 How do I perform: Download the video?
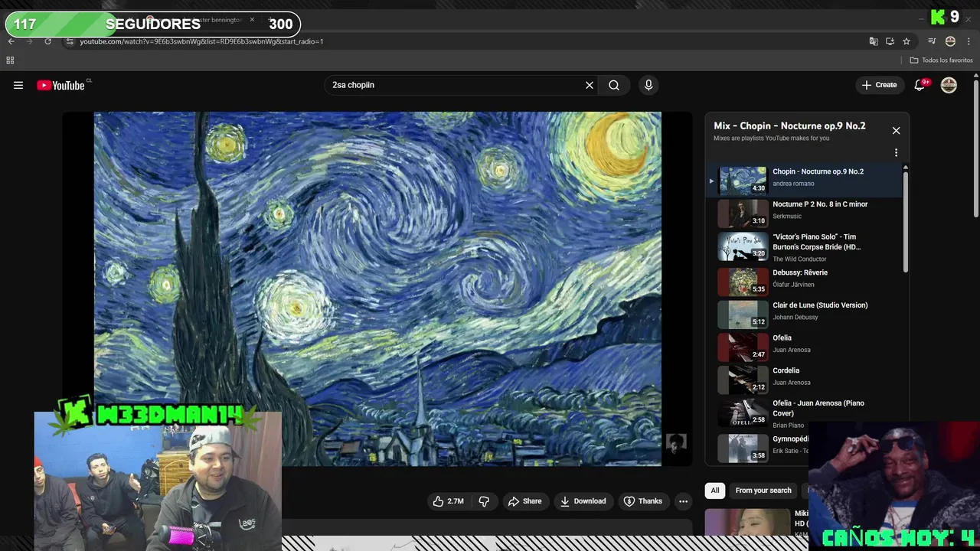[583, 501]
